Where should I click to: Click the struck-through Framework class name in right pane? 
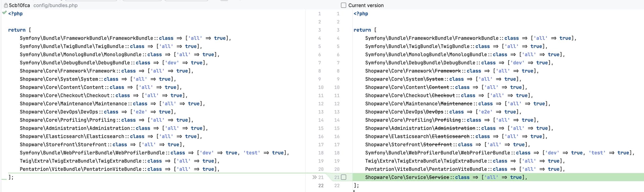click(x=447, y=71)
